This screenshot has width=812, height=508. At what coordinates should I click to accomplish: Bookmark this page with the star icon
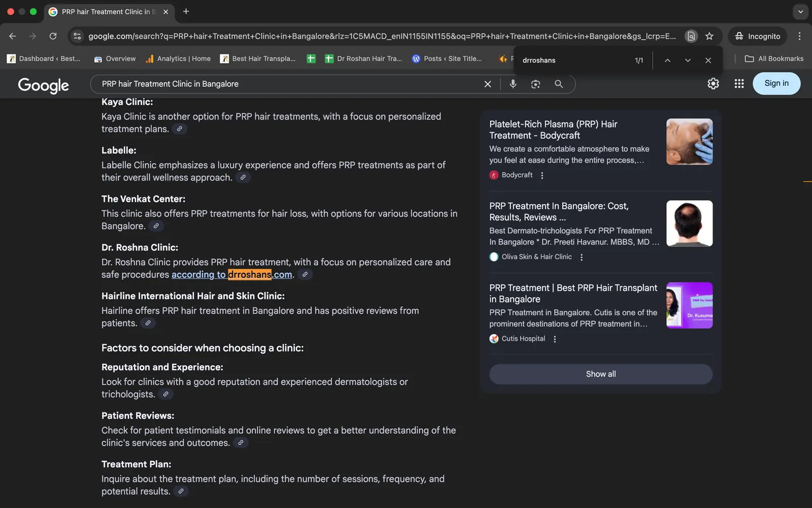click(x=709, y=36)
